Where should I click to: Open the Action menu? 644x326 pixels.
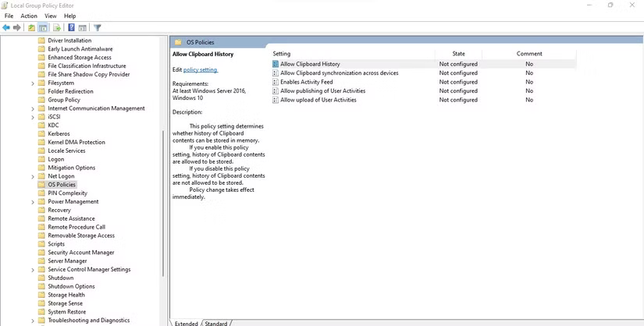[x=29, y=16]
